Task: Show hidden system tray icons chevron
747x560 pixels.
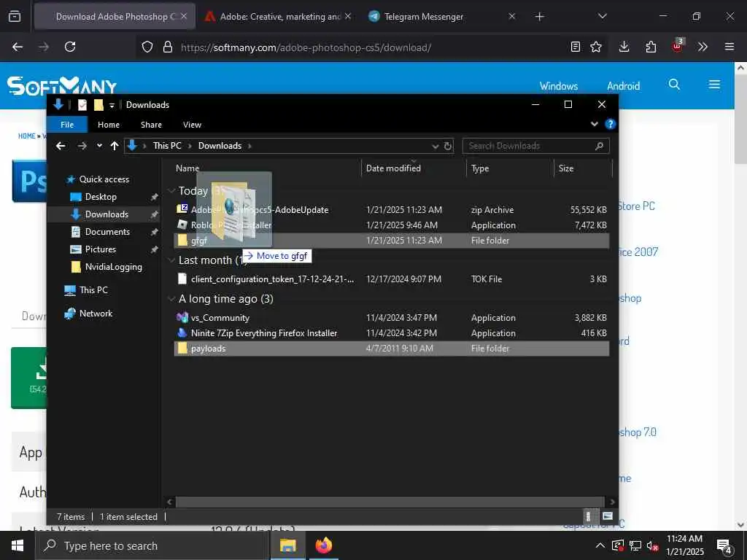Action: tap(600, 545)
